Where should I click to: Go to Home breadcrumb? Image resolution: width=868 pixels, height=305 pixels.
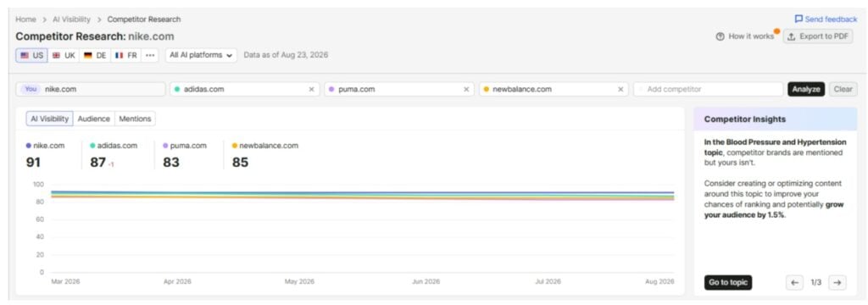coord(25,19)
